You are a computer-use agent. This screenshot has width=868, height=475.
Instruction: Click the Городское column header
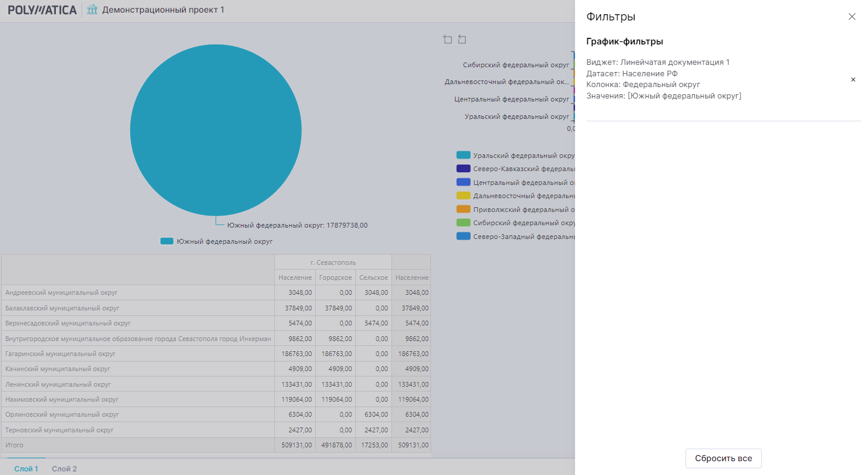point(336,277)
